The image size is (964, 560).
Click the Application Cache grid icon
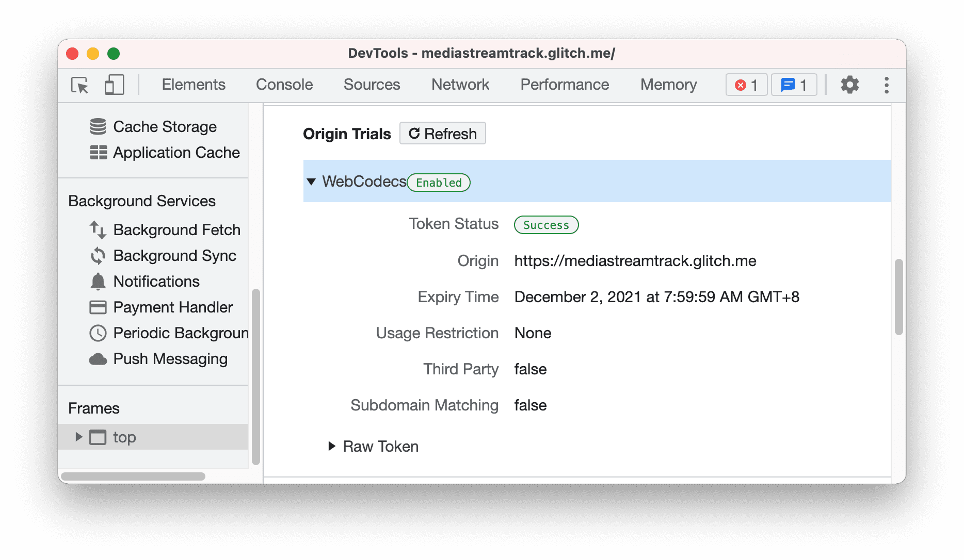pyautogui.click(x=98, y=153)
